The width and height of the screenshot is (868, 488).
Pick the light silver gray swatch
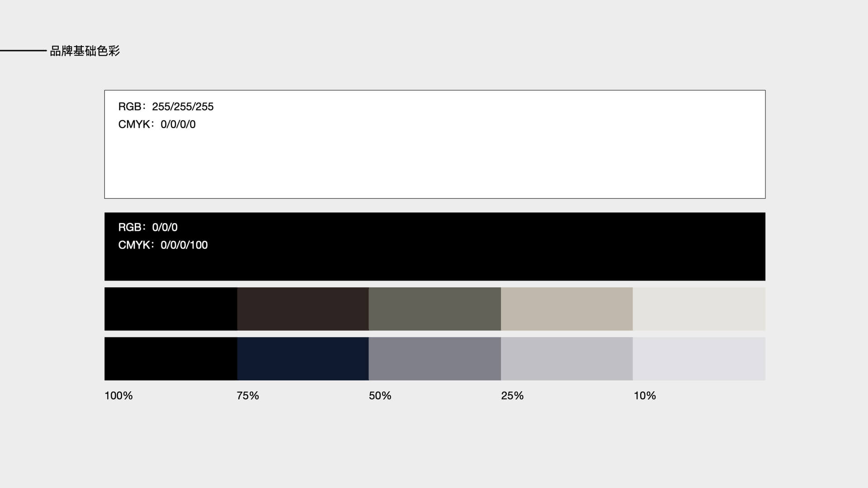pos(566,358)
